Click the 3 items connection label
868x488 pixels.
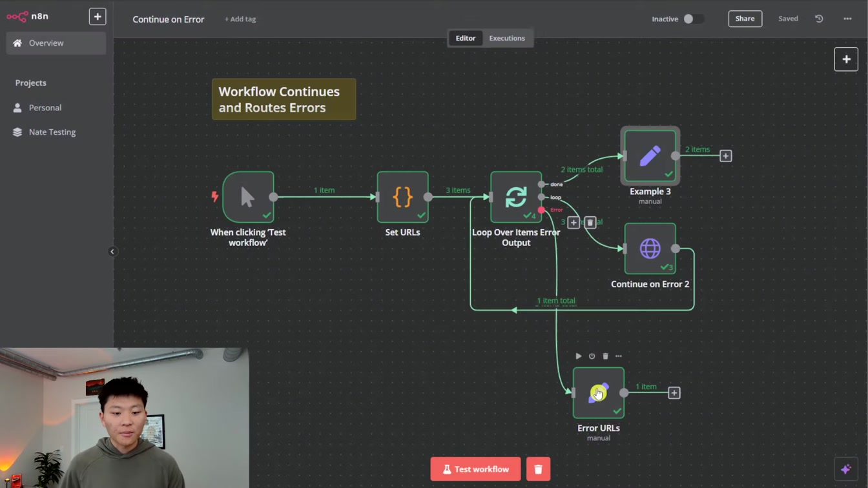[458, 190]
